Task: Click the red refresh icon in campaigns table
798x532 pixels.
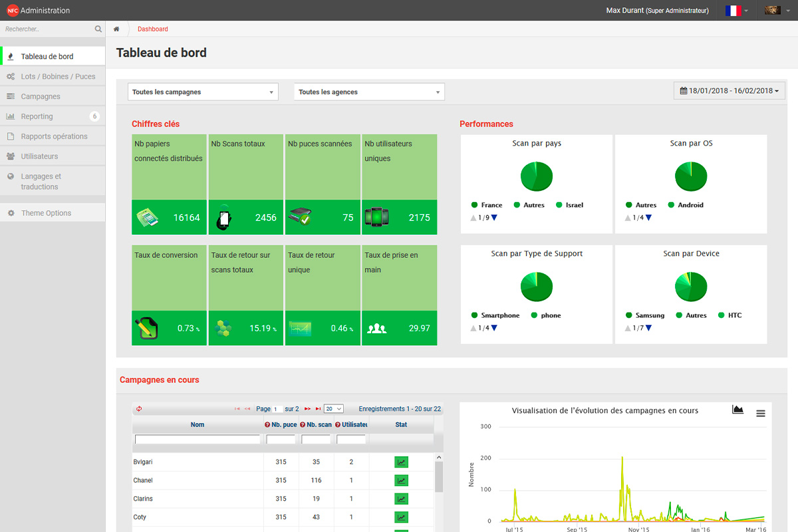Action: [x=139, y=409]
